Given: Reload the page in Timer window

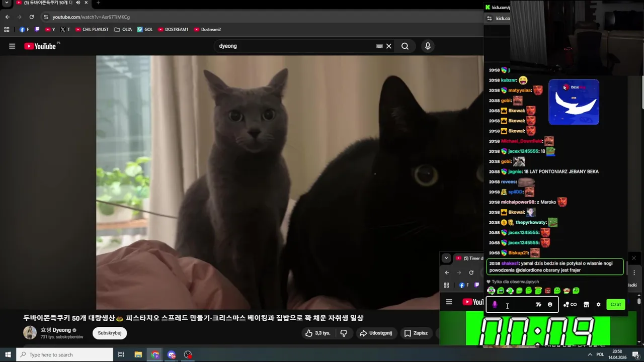Looking at the screenshot, I should click(x=471, y=273).
